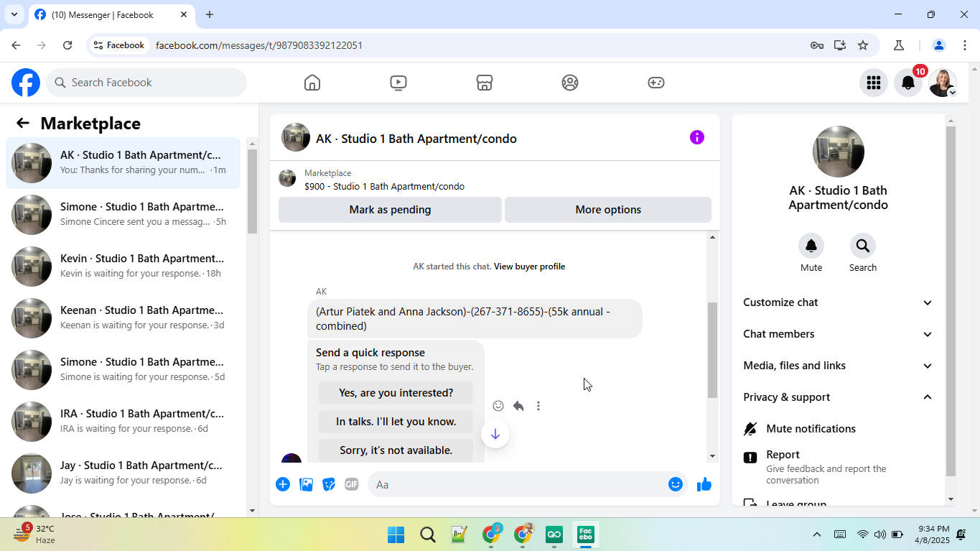Expand Customize chat section
Viewport: 980px width, 551px height.
tap(839, 302)
